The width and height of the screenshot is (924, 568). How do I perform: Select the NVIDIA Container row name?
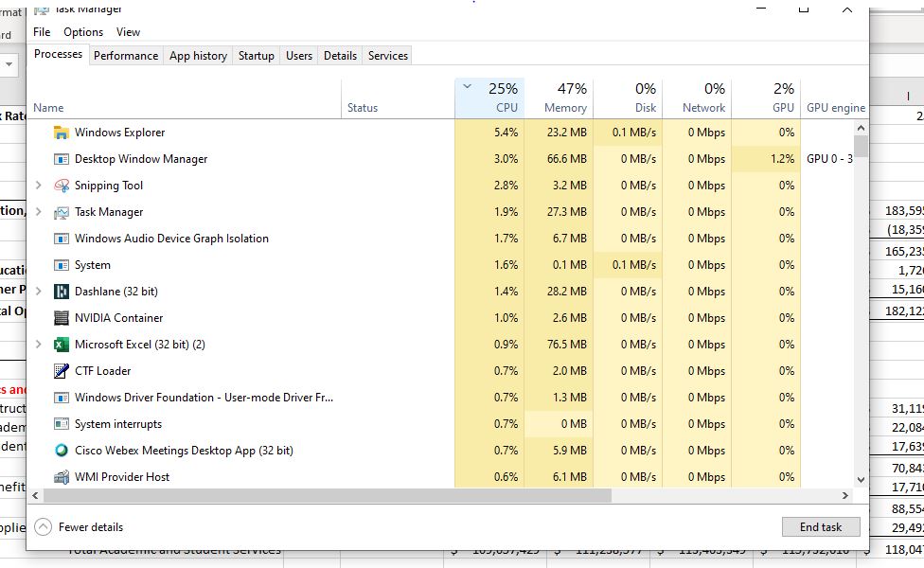click(118, 318)
